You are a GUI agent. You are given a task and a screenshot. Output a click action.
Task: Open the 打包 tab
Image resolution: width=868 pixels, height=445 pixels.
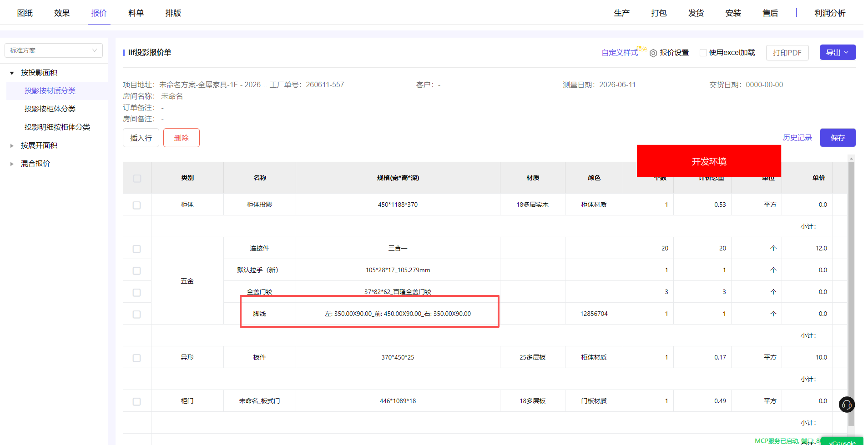point(659,13)
